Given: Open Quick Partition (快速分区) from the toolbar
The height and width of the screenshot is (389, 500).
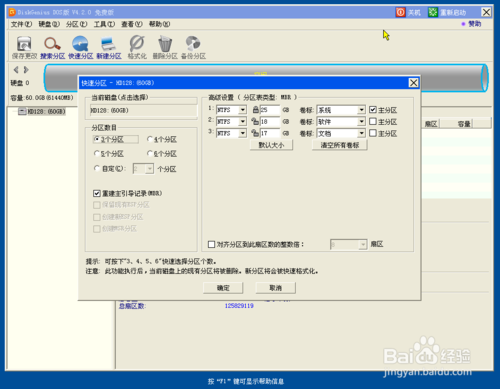Looking at the screenshot, I should coord(80,47).
